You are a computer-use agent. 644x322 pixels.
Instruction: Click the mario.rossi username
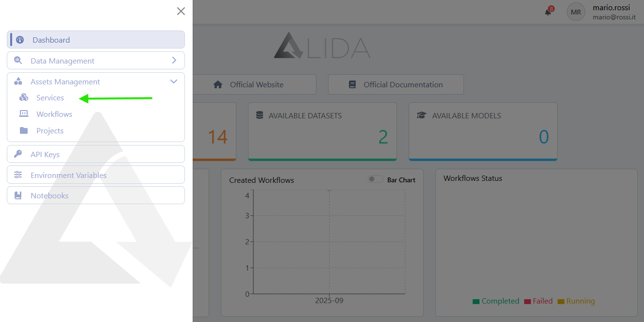[611, 8]
